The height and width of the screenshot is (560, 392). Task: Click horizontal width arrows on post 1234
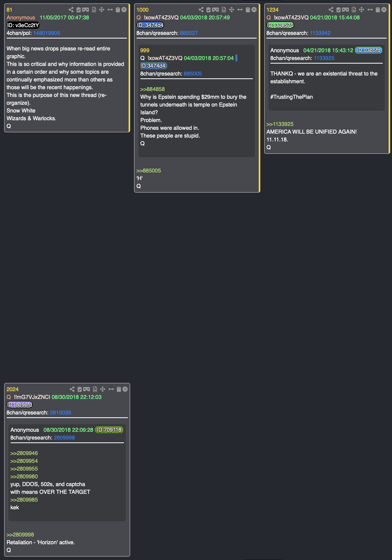click(x=370, y=10)
